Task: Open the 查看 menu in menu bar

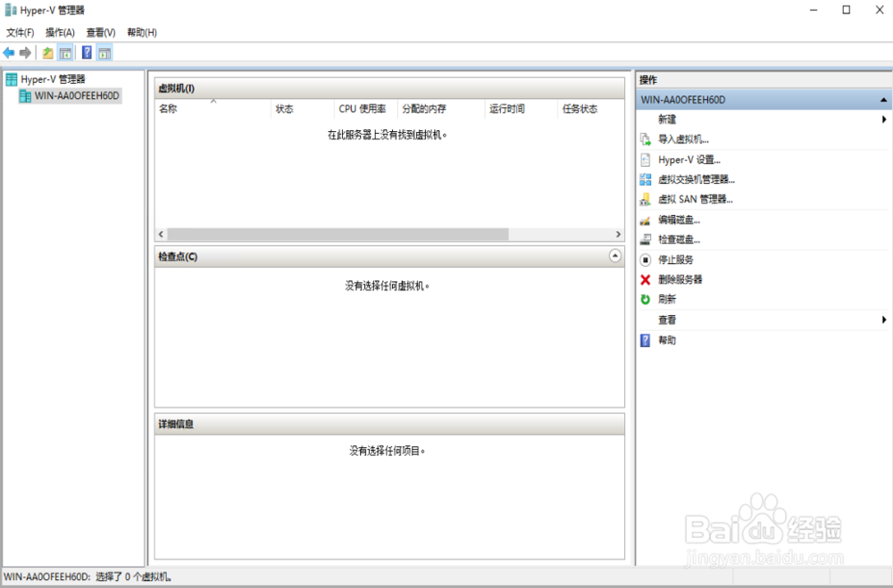Action: (x=100, y=31)
